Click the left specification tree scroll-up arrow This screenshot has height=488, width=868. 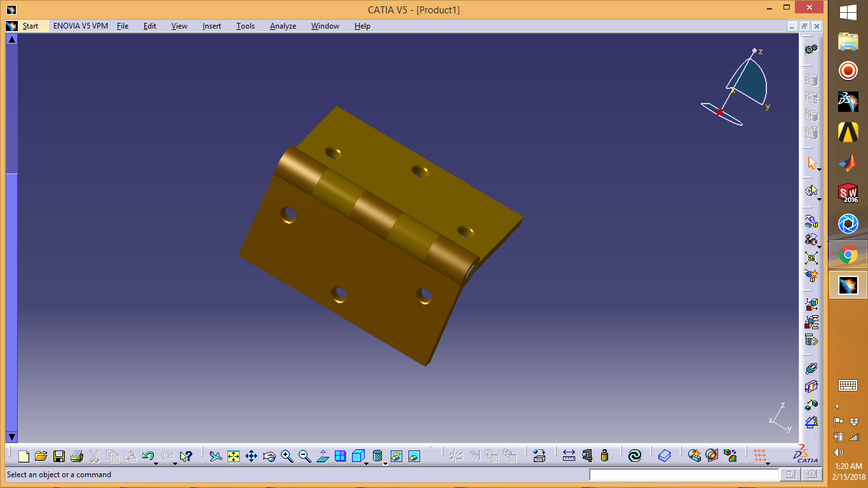point(11,39)
